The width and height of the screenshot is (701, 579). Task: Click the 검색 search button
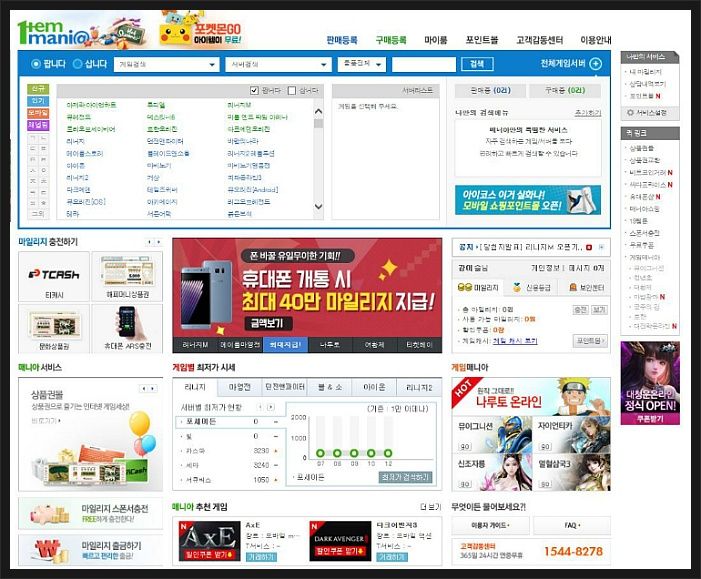pos(477,64)
